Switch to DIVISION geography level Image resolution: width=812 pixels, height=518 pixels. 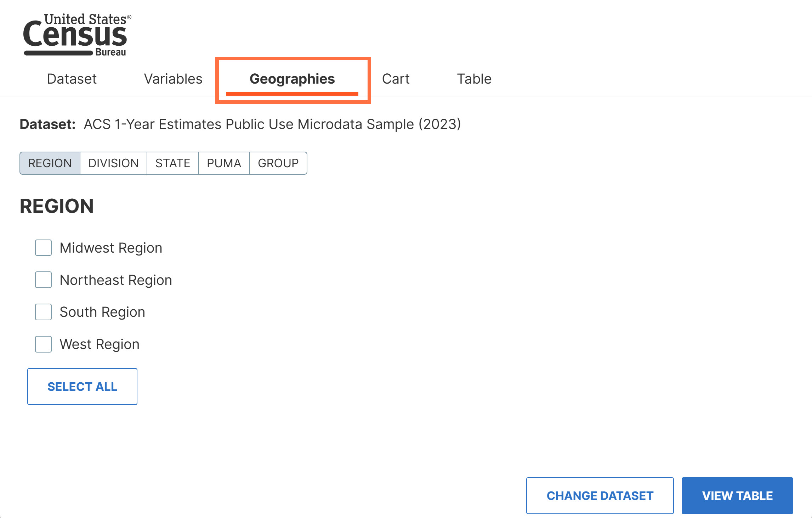tap(113, 163)
